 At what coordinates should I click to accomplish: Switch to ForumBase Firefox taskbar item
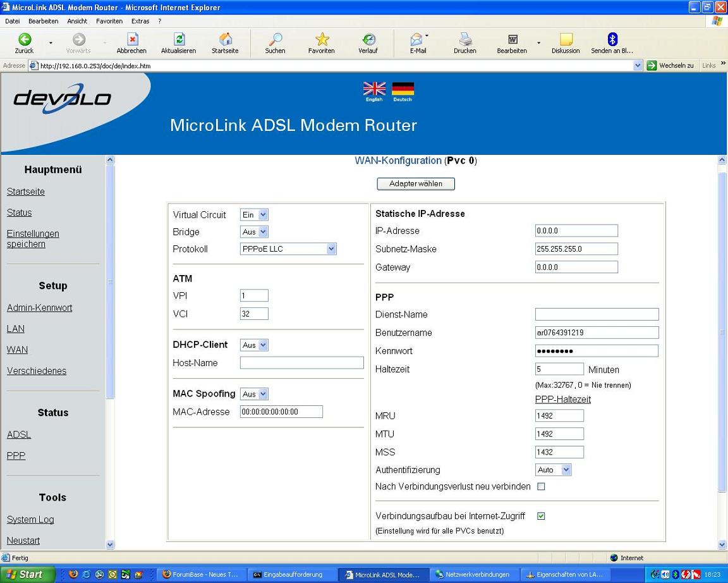point(201,575)
